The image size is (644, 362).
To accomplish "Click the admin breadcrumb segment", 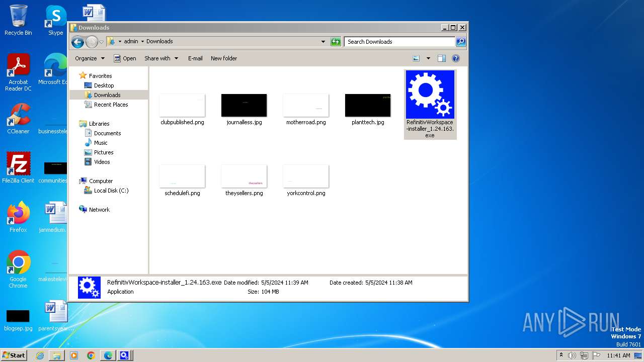I will [131, 42].
